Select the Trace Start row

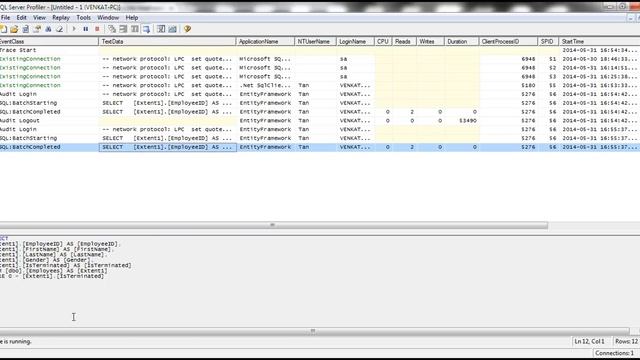coord(320,50)
